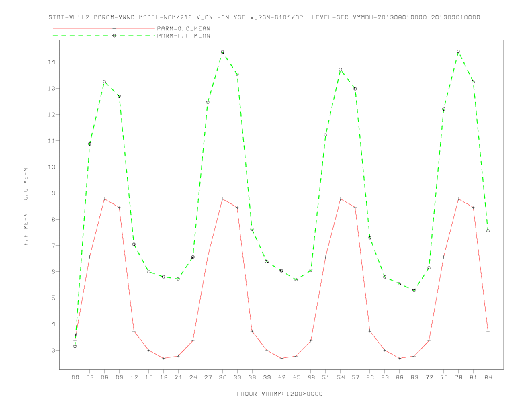The image size is (532, 411).
Task: Select the PARM=F.F_MEAN legend label
Action: 183,36
